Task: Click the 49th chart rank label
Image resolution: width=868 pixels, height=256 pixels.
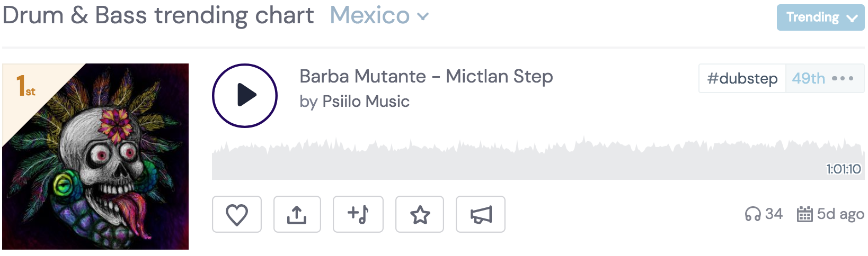Action: tap(808, 78)
